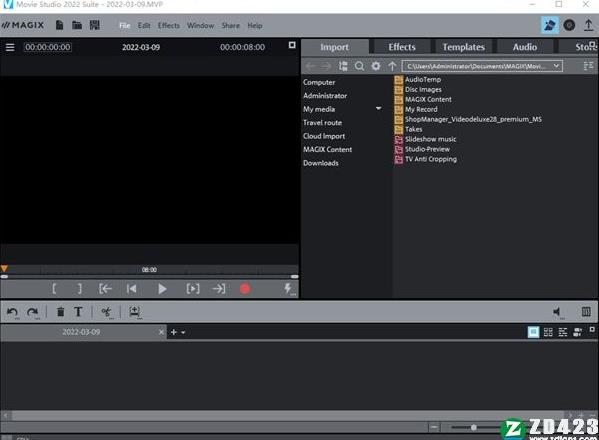Open the preview monitor hamburger menu

coord(10,47)
